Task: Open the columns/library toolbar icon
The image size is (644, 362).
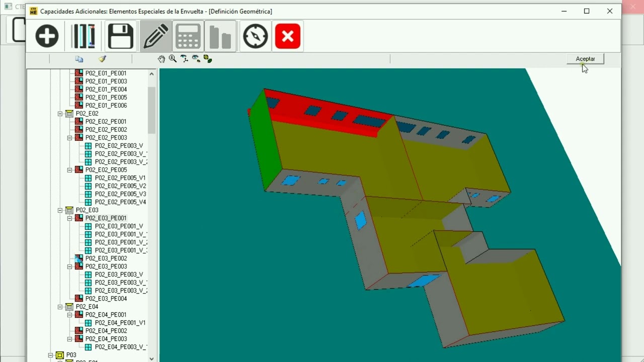Action: click(84, 36)
